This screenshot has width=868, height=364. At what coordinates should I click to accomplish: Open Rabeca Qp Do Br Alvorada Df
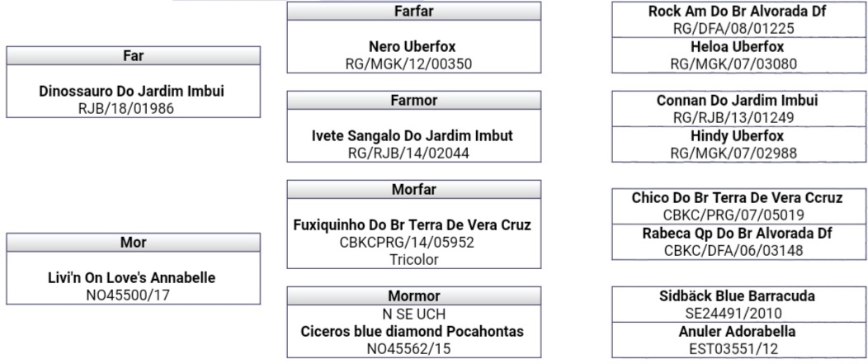738,234
